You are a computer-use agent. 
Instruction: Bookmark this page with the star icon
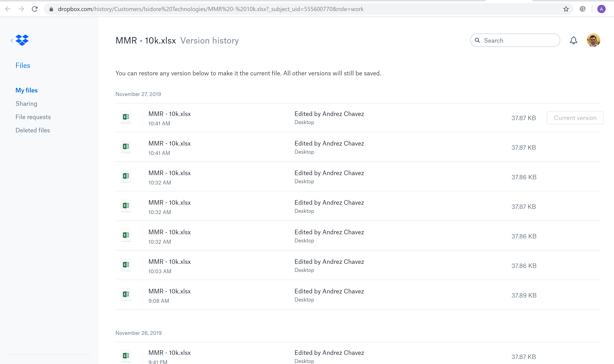pyautogui.click(x=566, y=9)
